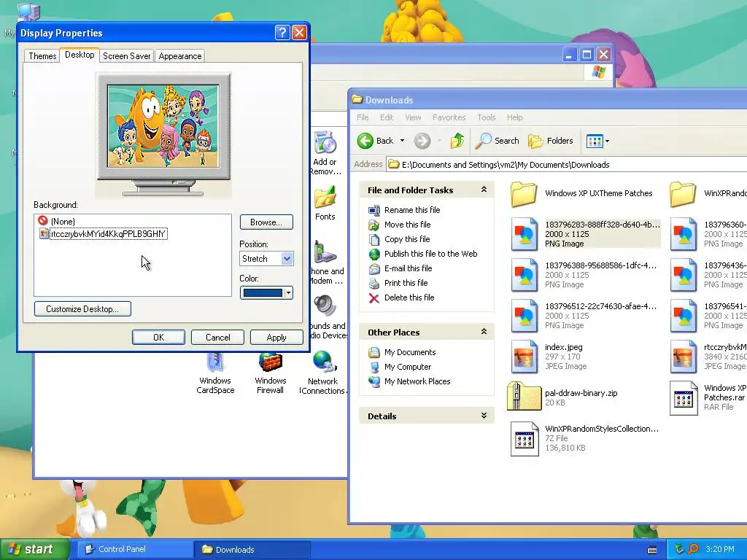Open the Start menu
Image resolution: width=747 pixels, height=560 pixels.
(x=34, y=549)
